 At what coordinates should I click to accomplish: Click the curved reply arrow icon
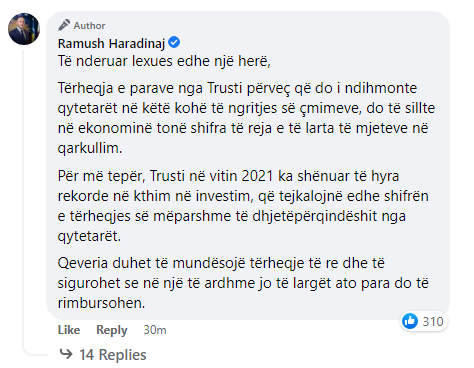66,354
